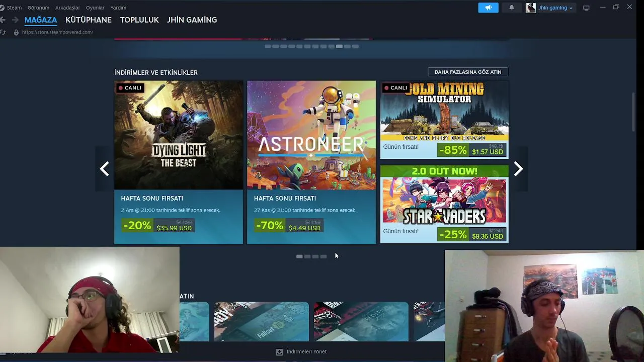This screenshot has height=362, width=644.
Task: Switch to the TOPLULUK tab
Action: point(139,20)
